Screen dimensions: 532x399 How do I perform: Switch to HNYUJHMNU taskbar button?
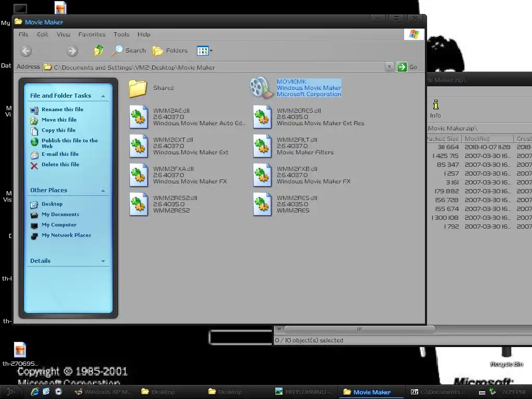(304, 392)
